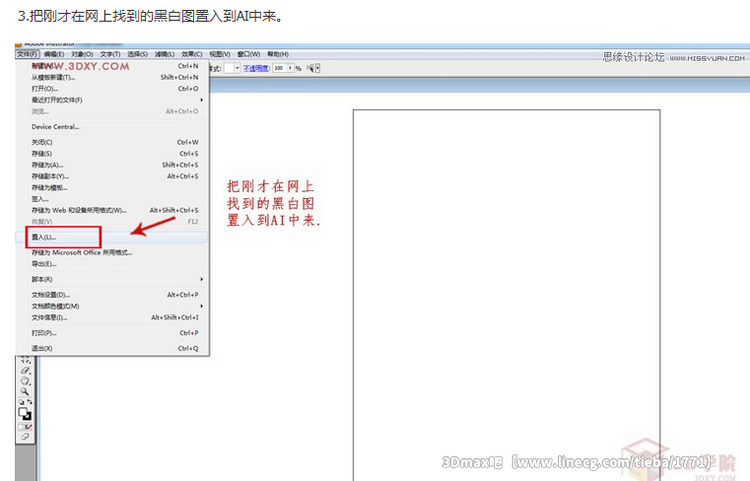Choose 存储为(A)... menu entry
750x481 pixels.
coord(112,165)
